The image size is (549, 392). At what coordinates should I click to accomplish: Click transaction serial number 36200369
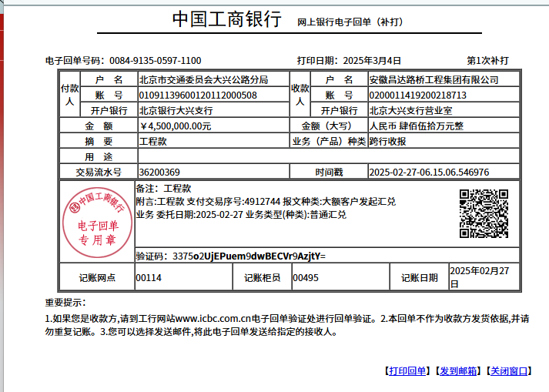[159, 173]
